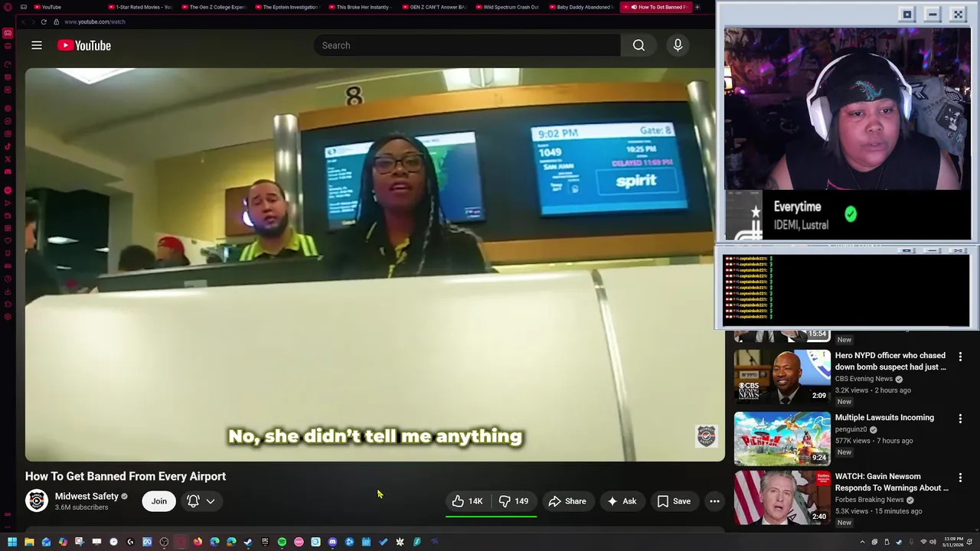The width and height of the screenshot is (980, 551).
Task: Open Midwest Safety channel name link
Action: pyautogui.click(x=87, y=496)
